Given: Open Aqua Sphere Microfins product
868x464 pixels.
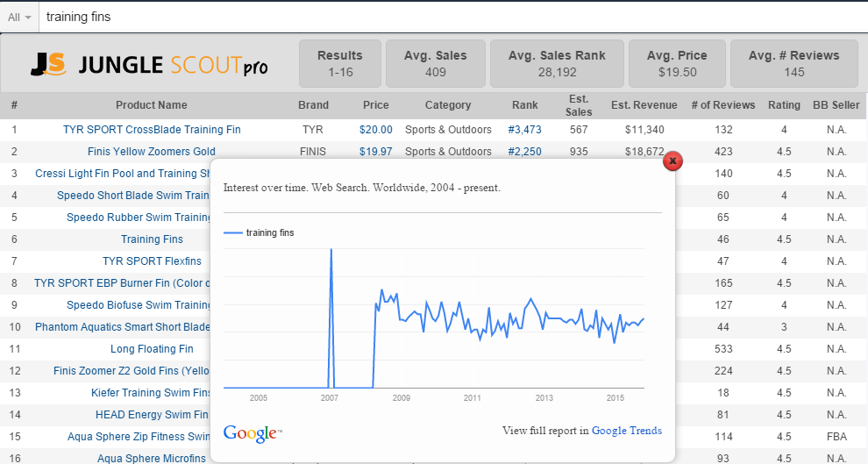Looking at the screenshot, I should (x=152, y=459).
